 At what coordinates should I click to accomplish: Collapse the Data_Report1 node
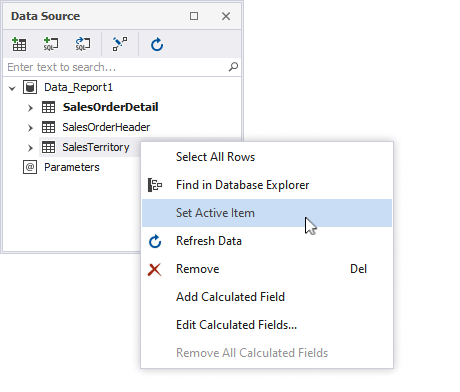[x=12, y=88]
